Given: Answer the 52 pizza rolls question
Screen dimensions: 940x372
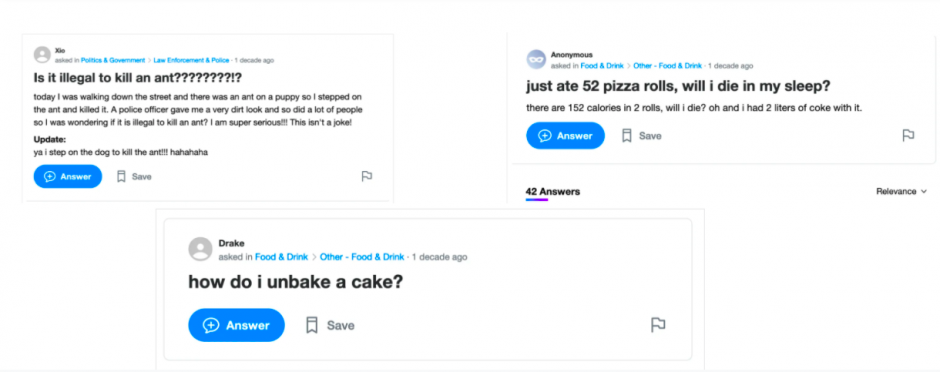Looking at the screenshot, I should [565, 136].
